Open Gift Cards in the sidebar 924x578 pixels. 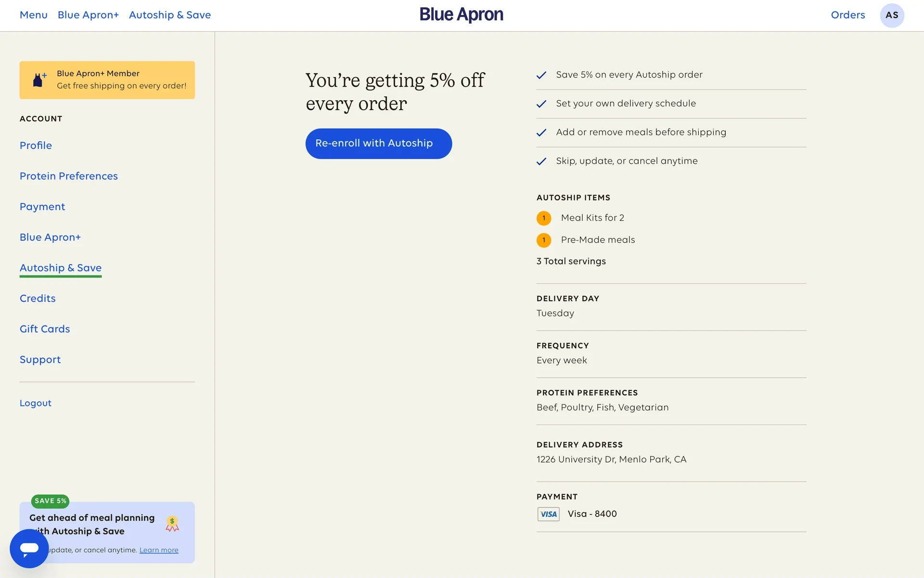[45, 329]
